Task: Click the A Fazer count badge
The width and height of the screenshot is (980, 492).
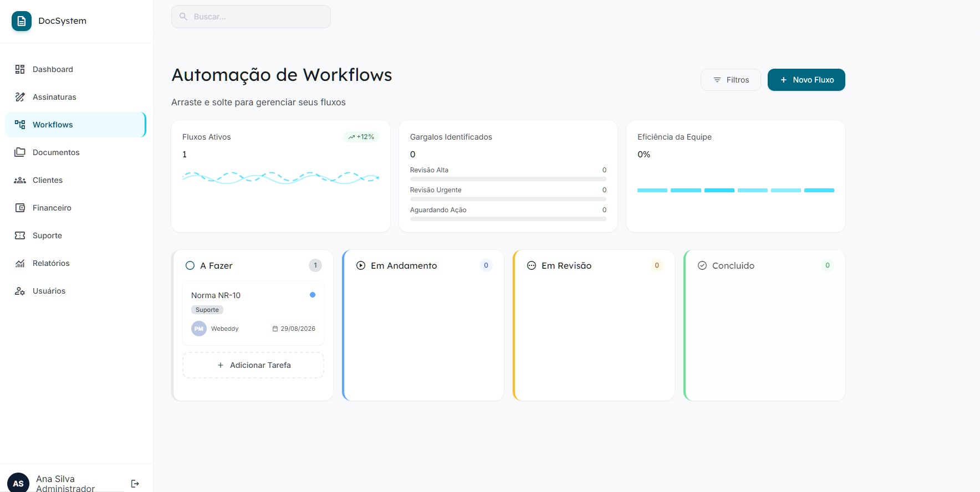Action: [x=315, y=265]
